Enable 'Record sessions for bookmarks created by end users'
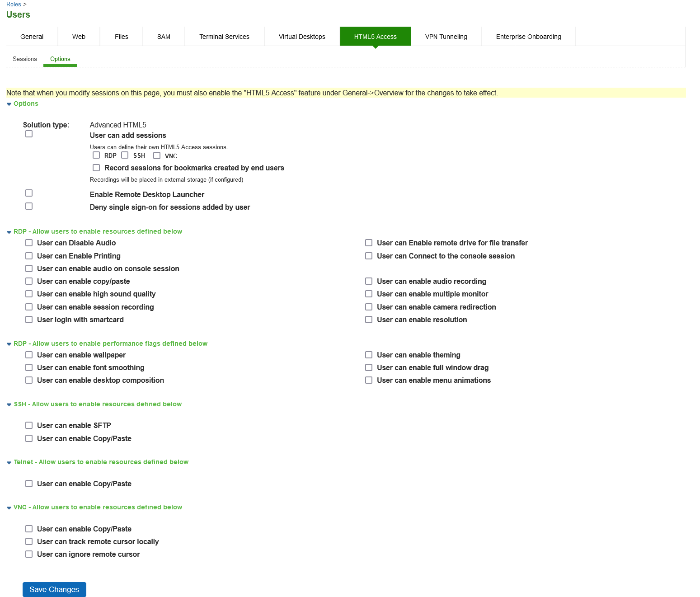The height and width of the screenshot is (597, 700). tap(96, 168)
